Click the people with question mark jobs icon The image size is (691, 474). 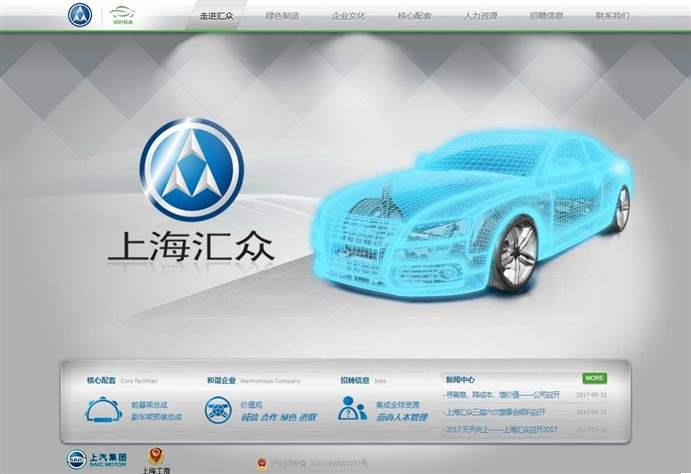click(x=352, y=408)
